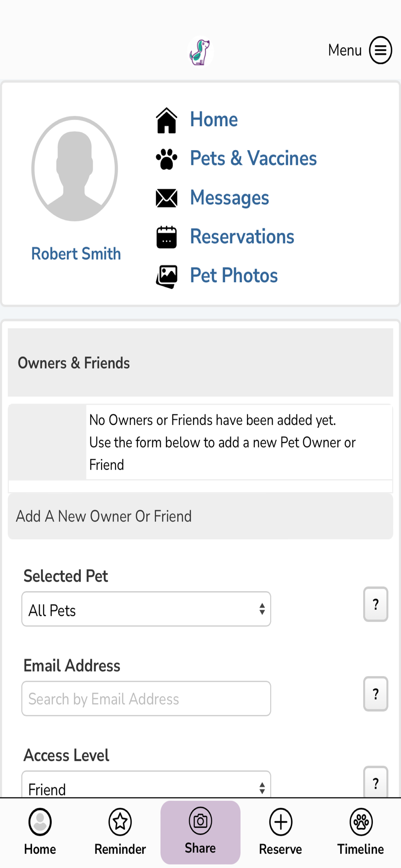Expand the Selected Pet dropdown

[x=146, y=609]
